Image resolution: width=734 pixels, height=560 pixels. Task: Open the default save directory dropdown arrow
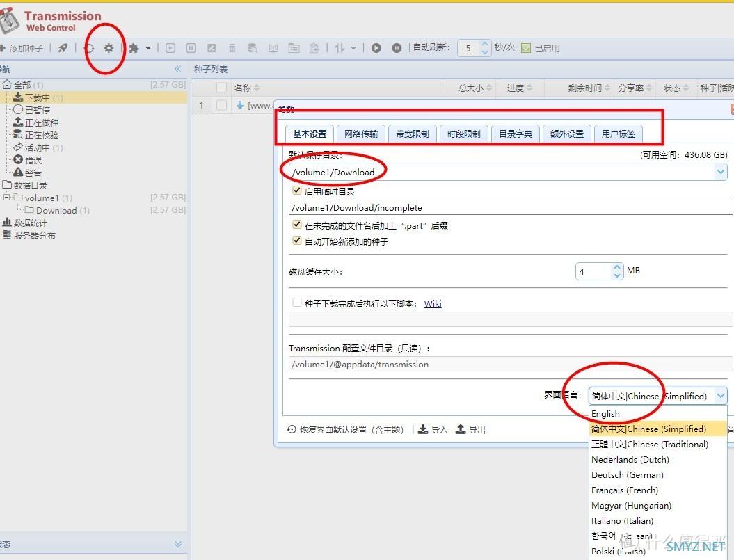pos(720,172)
